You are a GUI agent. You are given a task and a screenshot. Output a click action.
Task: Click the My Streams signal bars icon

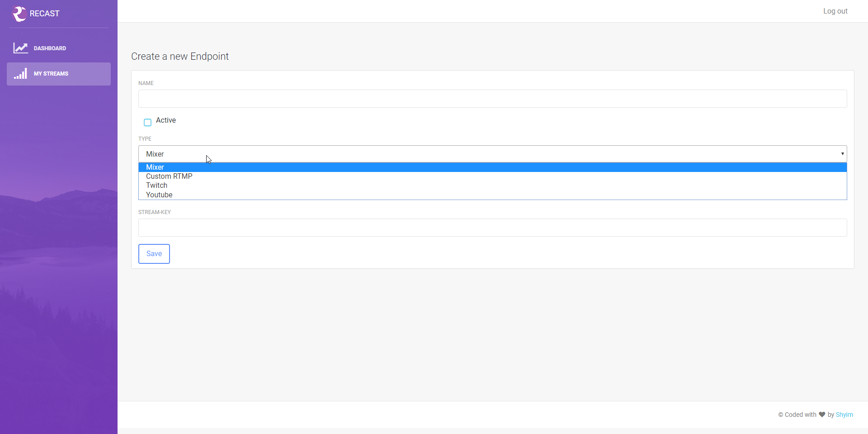point(20,74)
